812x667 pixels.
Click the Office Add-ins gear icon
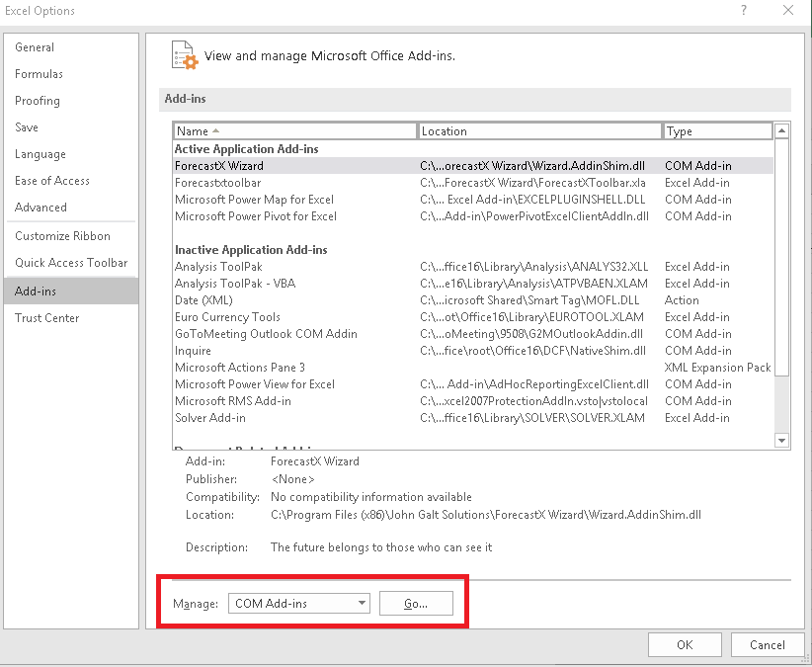[184, 56]
